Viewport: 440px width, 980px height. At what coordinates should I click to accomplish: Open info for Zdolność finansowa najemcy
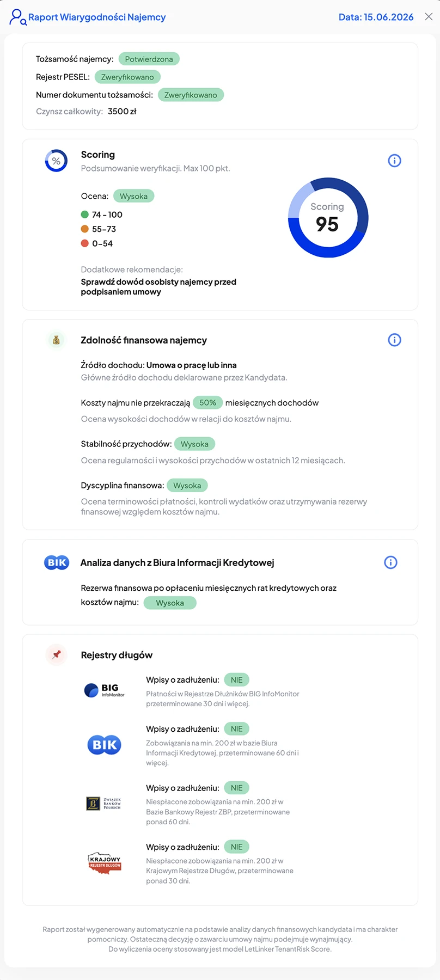[394, 340]
